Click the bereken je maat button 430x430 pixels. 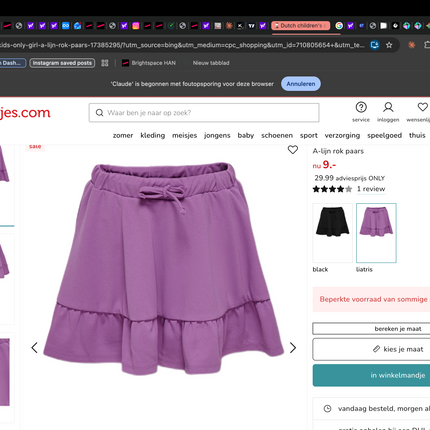pos(371,329)
